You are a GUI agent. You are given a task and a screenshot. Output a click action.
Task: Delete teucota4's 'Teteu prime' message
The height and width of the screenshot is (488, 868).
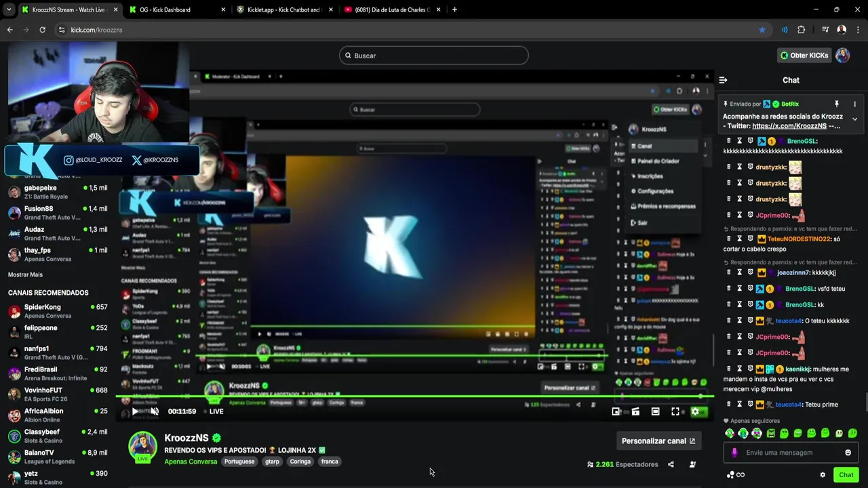[729, 404]
